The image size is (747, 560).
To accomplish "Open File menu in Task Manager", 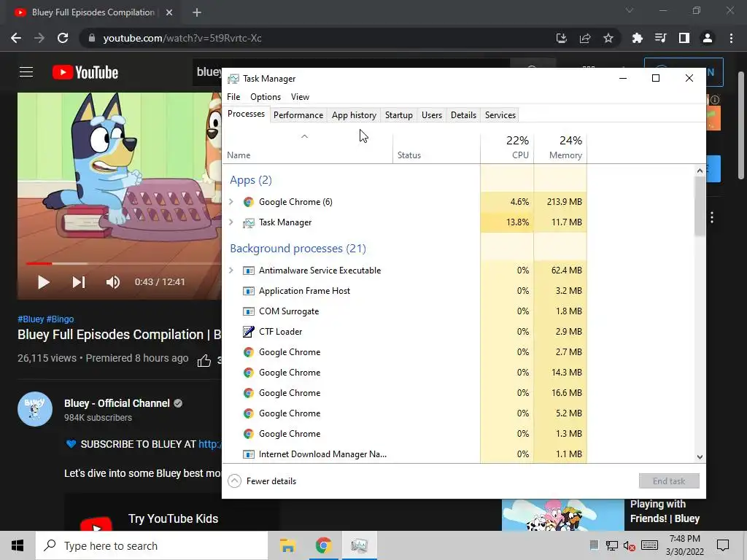I will pos(233,97).
